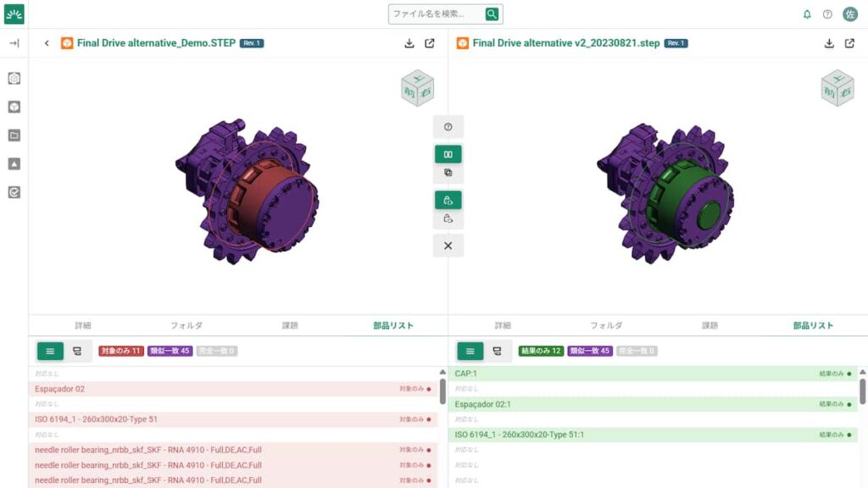This screenshot has width=868, height=488.
Task: Open Final Drive alternative v2 in new window
Action: (x=849, y=43)
